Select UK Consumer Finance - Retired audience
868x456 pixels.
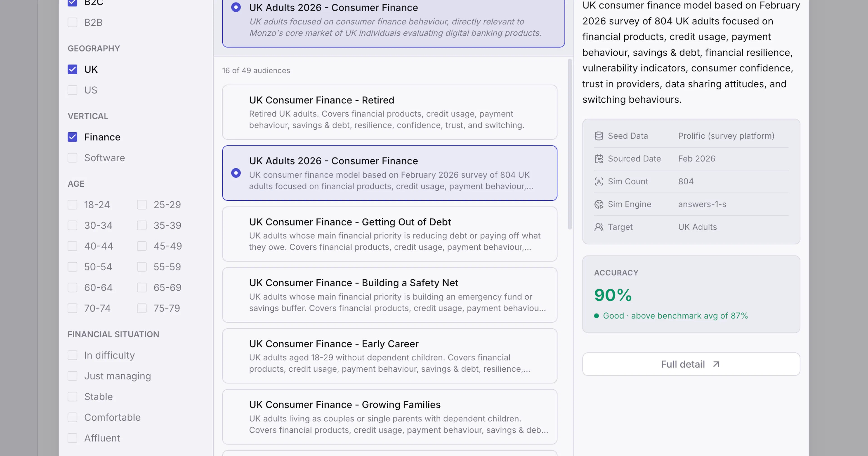click(389, 112)
